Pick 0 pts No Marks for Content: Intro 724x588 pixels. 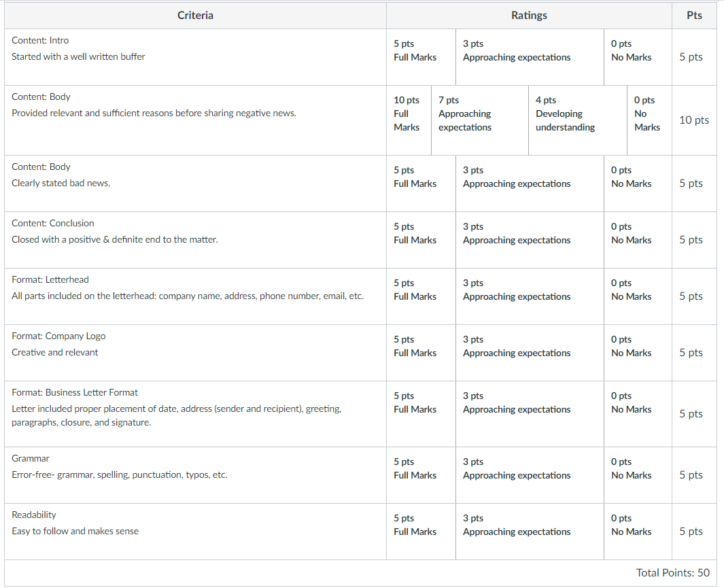point(638,57)
